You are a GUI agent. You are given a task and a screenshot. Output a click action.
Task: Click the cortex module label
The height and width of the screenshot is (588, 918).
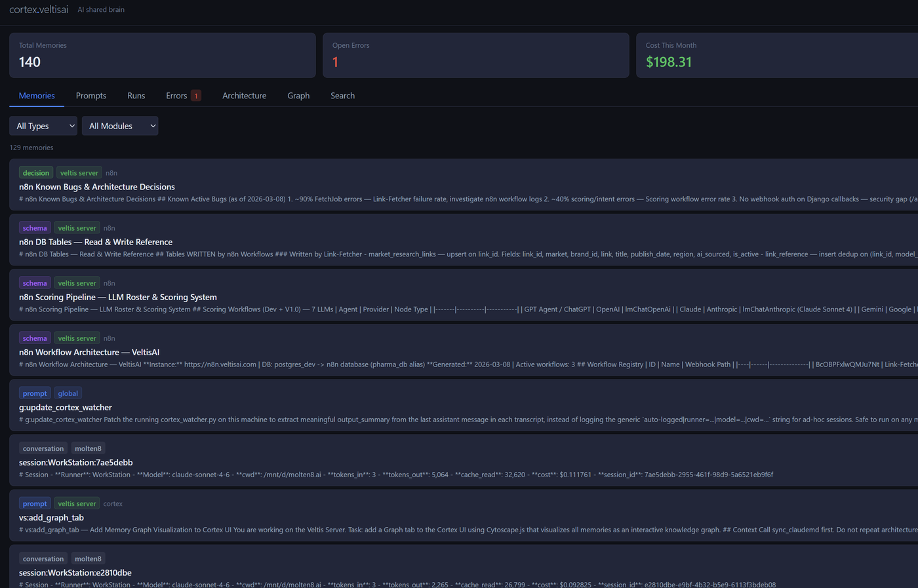pos(113,503)
